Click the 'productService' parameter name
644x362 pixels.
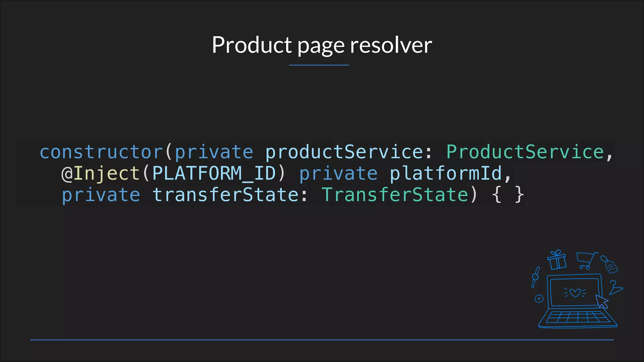344,152
